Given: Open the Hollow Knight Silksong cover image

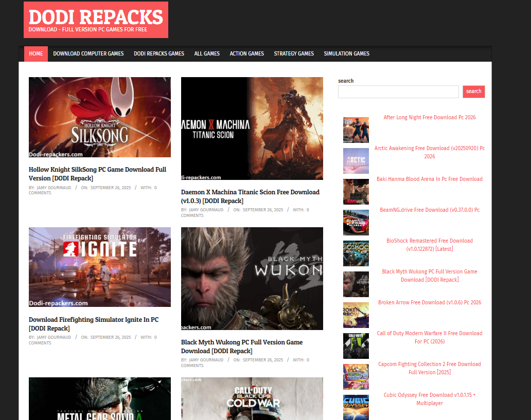Looking at the screenshot, I should [x=100, y=117].
